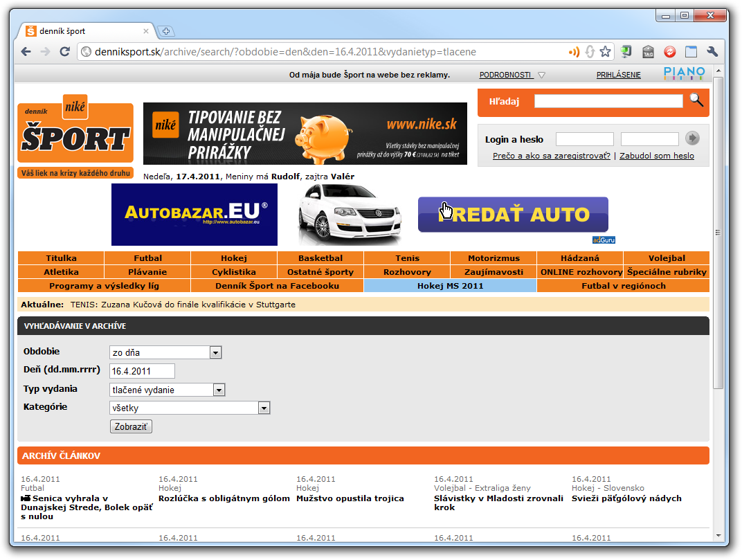This screenshot has height=560, width=742.
Task: Click the TAG extension icon in toolbar
Action: [x=648, y=52]
